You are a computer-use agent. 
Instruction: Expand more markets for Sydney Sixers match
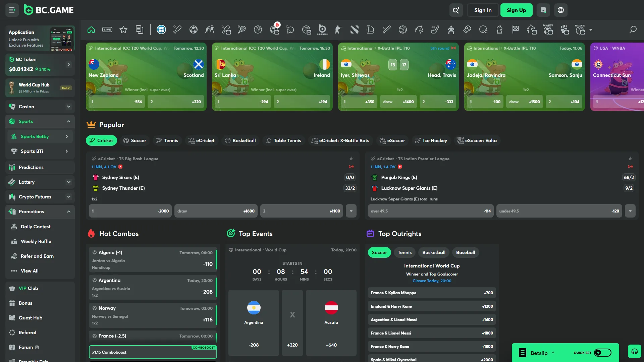pyautogui.click(x=351, y=211)
